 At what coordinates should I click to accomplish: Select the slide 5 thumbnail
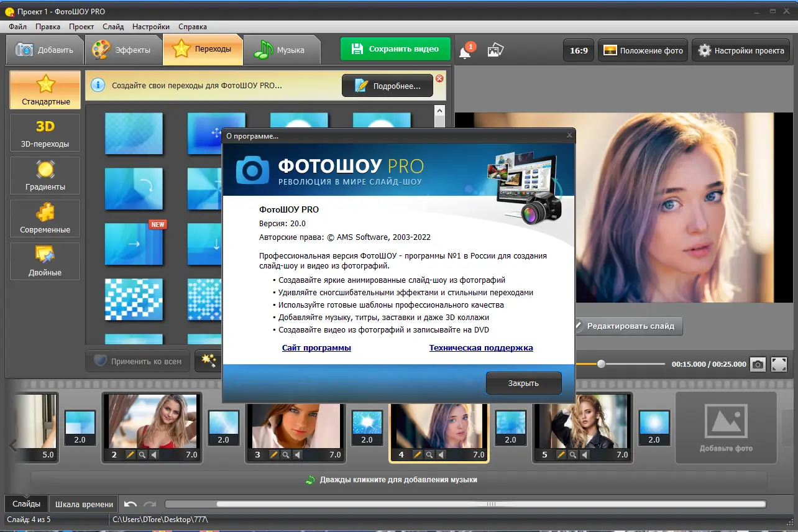(582, 428)
